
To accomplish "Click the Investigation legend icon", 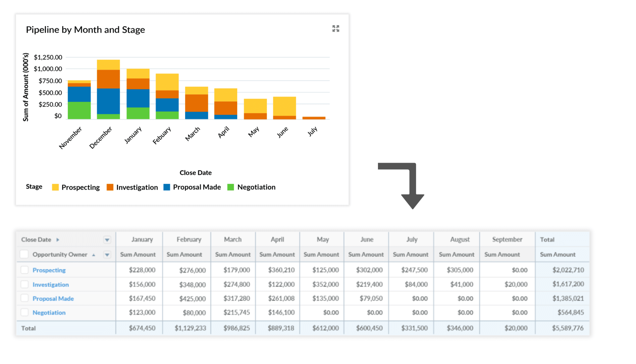I will 110,187.
